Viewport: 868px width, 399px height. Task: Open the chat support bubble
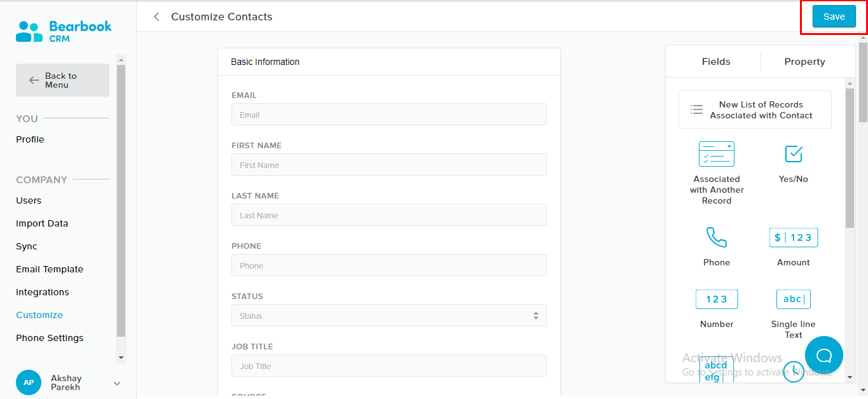click(x=824, y=355)
